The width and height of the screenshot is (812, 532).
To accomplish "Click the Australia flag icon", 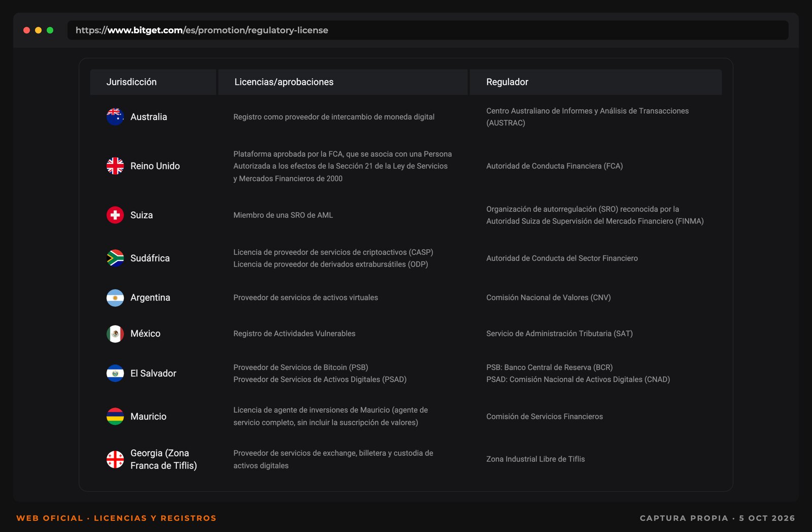I will [x=115, y=117].
